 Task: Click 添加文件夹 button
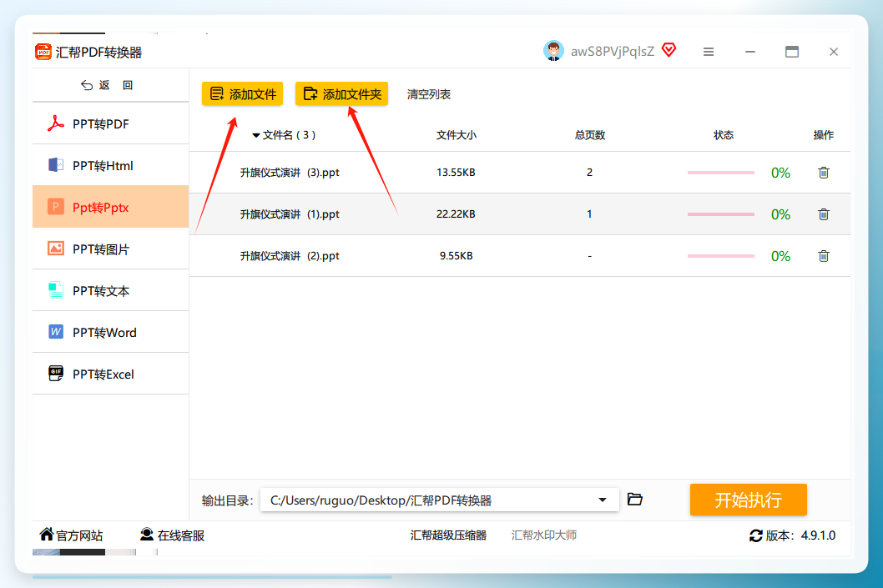coord(342,94)
